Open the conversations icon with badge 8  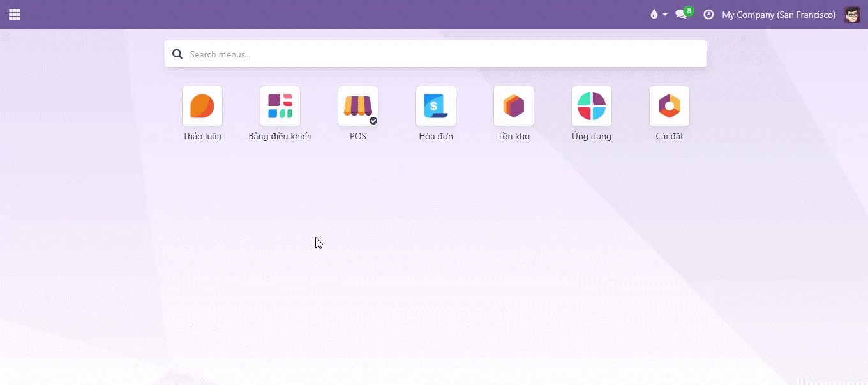682,15
